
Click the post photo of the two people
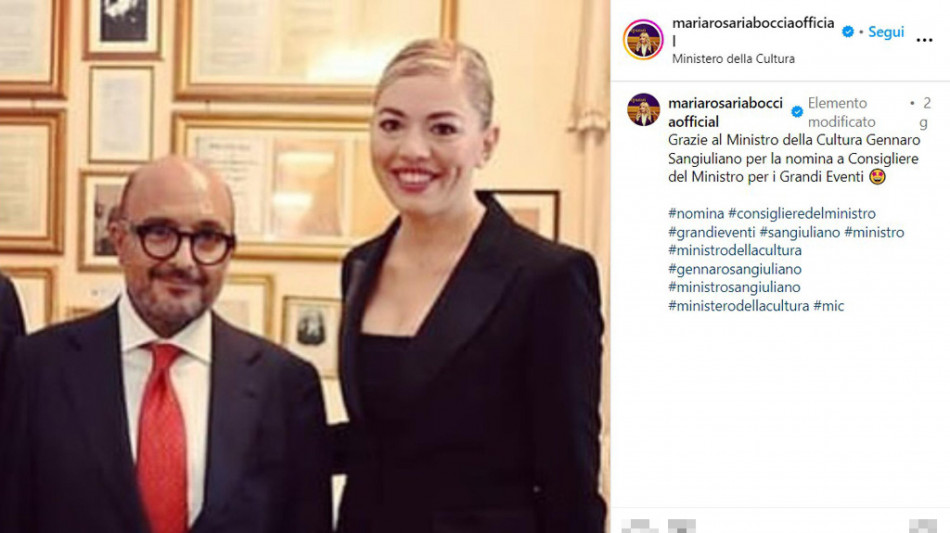305,266
